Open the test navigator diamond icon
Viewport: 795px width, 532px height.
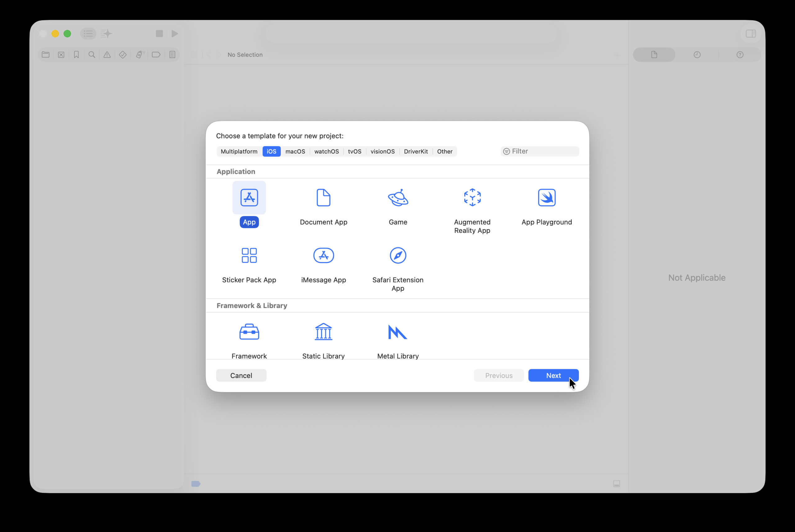pyautogui.click(x=123, y=55)
